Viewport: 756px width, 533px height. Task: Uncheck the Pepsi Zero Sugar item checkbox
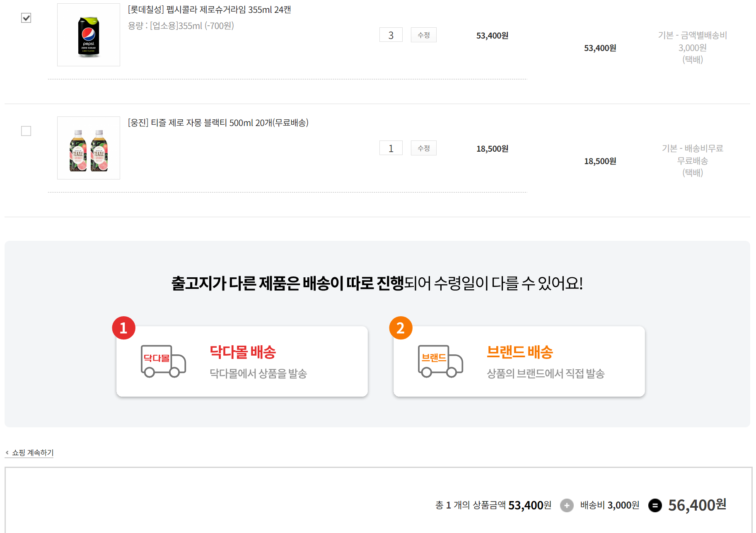click(26, 18)
